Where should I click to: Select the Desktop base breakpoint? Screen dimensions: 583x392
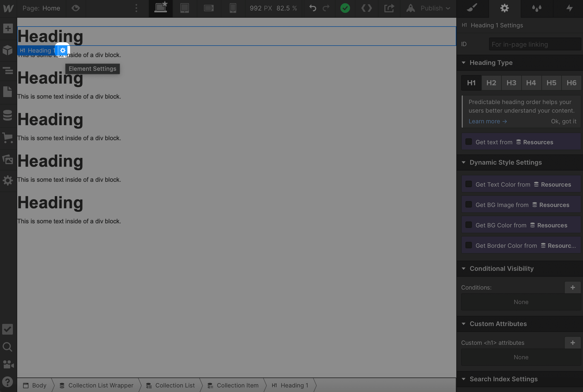coord(161,8)
